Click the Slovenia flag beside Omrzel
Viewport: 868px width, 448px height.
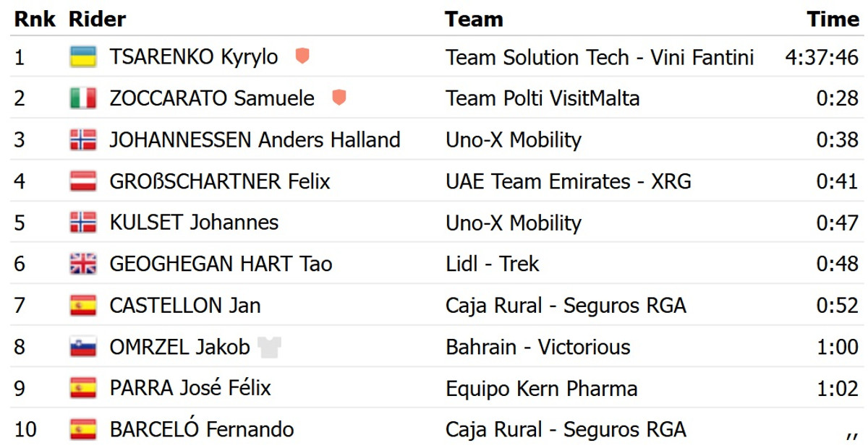[83, 347]
